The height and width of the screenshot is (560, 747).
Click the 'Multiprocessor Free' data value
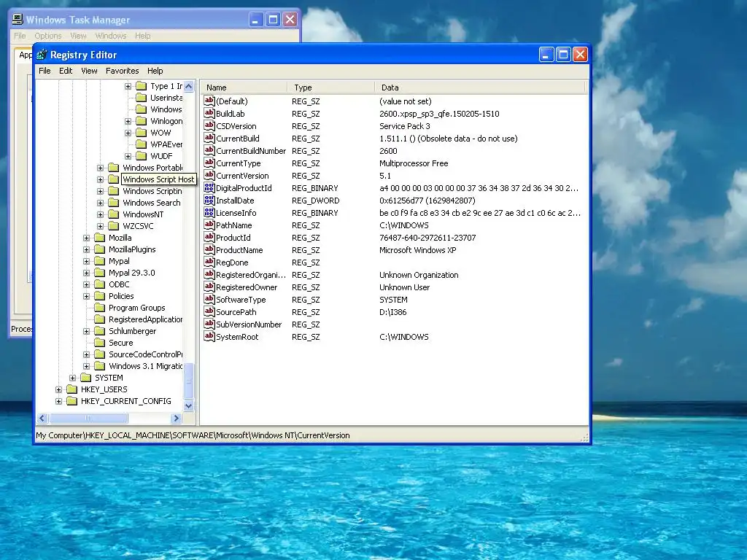click(414, 163)
